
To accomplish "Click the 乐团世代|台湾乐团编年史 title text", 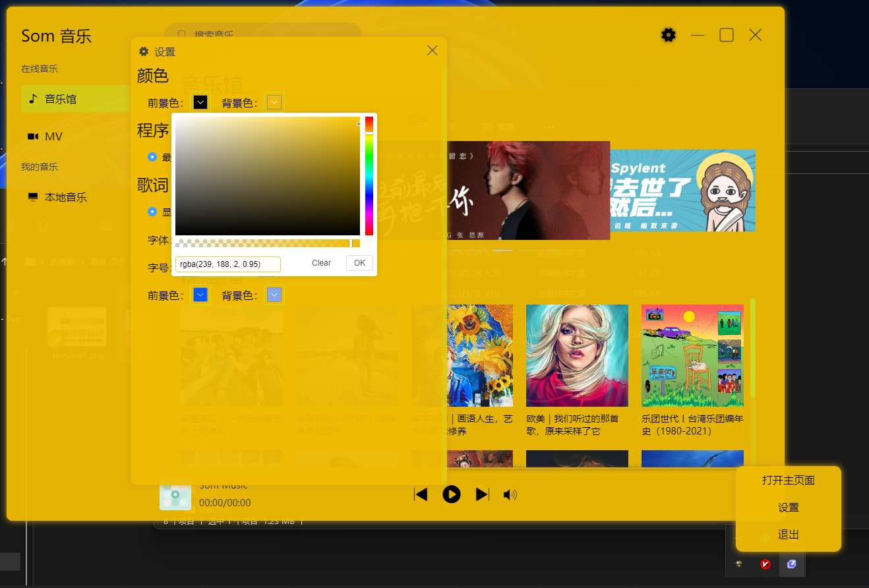I will 692,425.
